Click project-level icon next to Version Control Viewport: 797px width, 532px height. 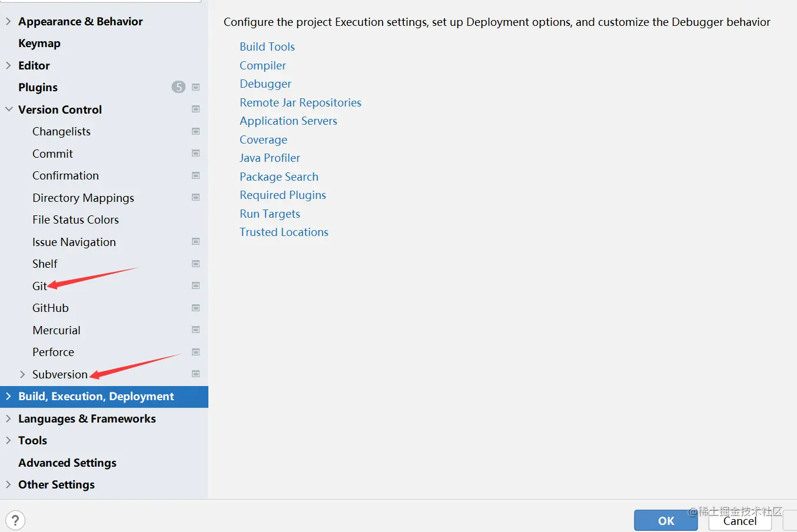click(196, 109)
